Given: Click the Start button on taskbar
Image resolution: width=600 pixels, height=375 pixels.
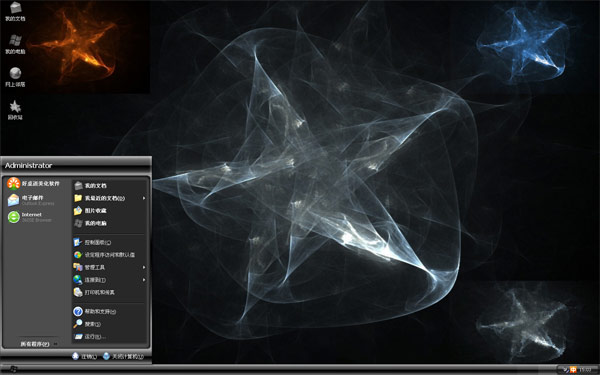Looking at the screenshot, I should [14, 369].
